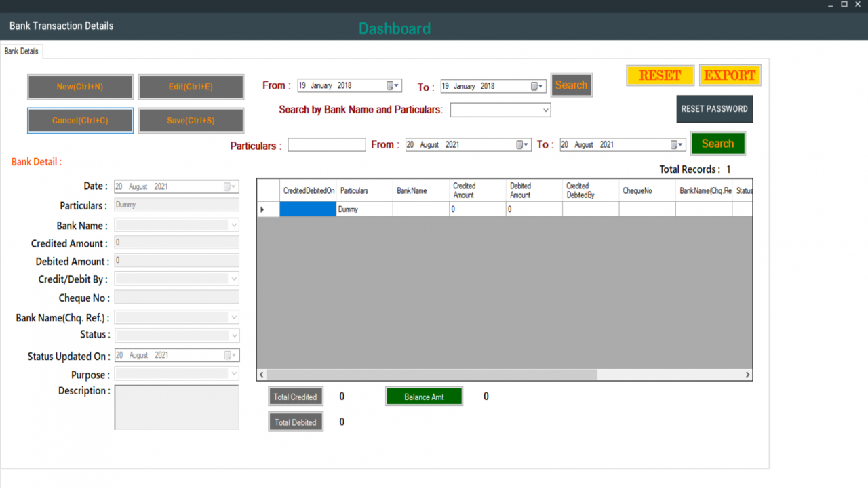Click the Cheque No field
868x488 pixels.
pyautogui.click(x=176, y=297)
